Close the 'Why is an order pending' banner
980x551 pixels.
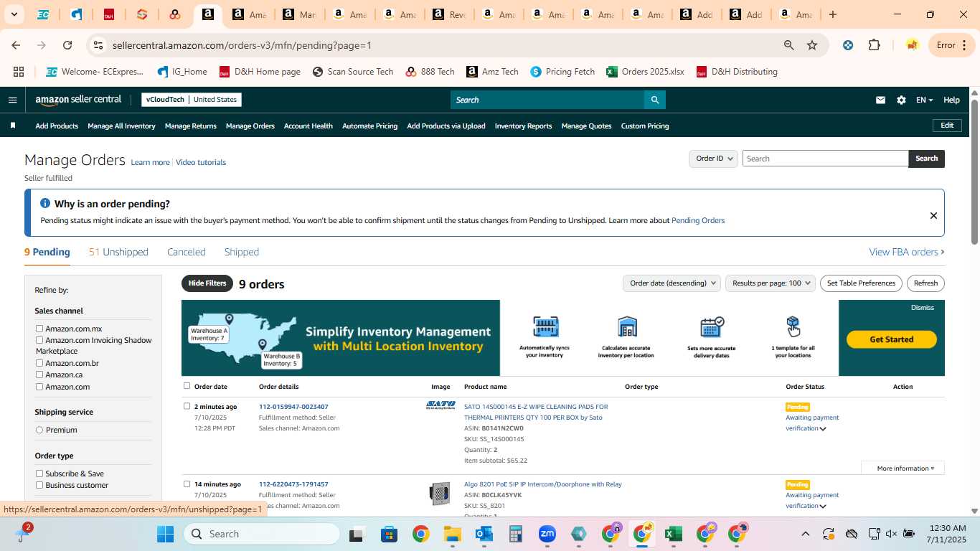click(933, 215)
